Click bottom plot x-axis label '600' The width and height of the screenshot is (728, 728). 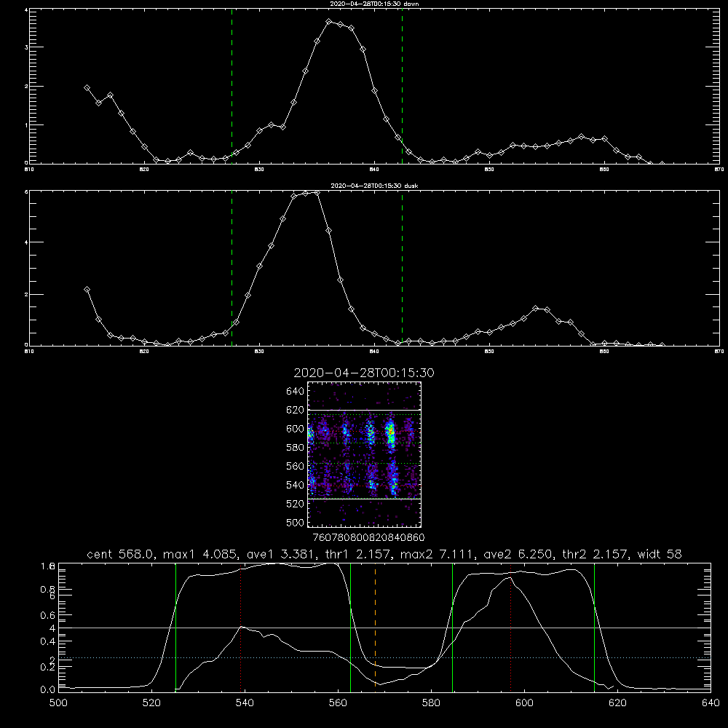tap(524, 703)
